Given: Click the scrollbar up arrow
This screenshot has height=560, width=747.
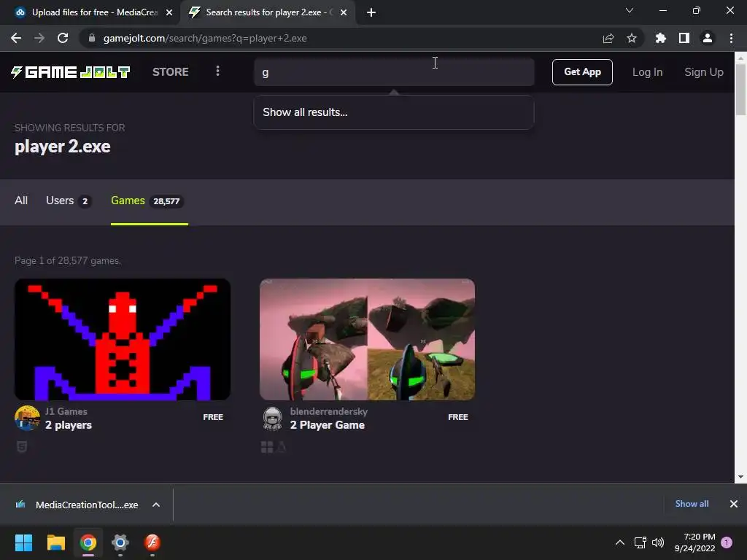Looking at the screenshot, I should [x=740, y=58].
